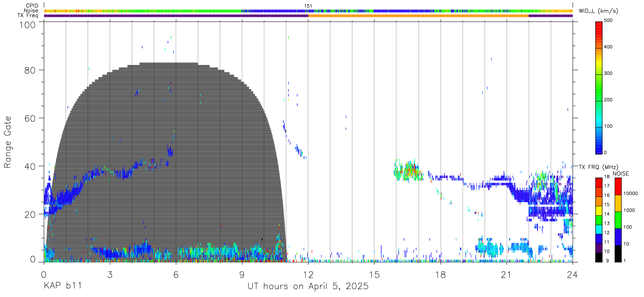Screen dimensions: 644x297
Task: Click the orange segment of the TX Freq bar
Action: (418, 16)
